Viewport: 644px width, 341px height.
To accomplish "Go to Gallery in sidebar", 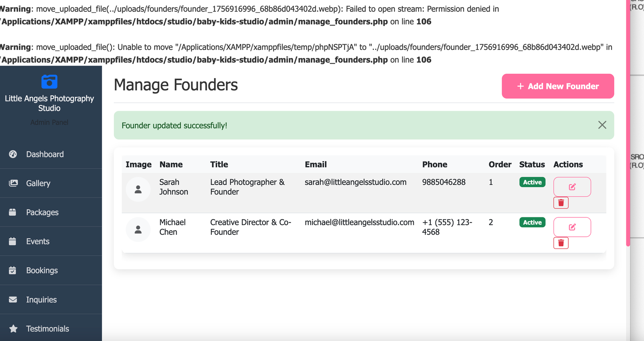I will [x=38, y=183].
